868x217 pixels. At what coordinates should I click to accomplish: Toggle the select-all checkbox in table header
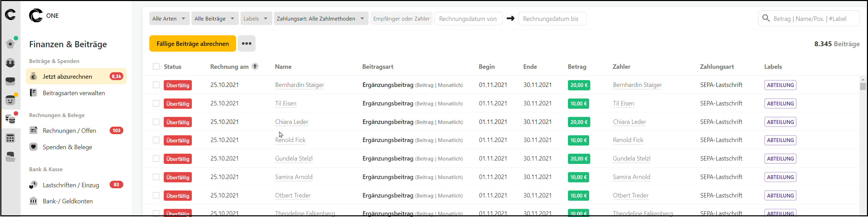point(156,66)
